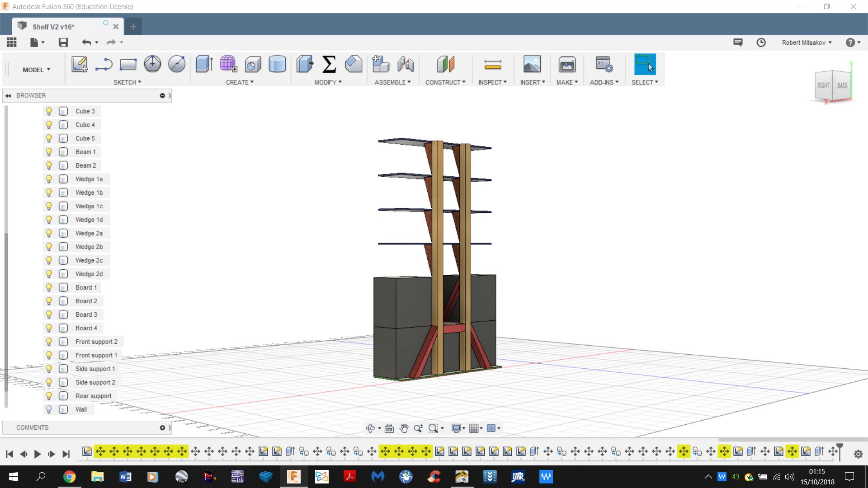The height and width of the screenshot is (488, 868).
Task: Toggle visibility of Beam 1
Action: click(x=49, y=152)
